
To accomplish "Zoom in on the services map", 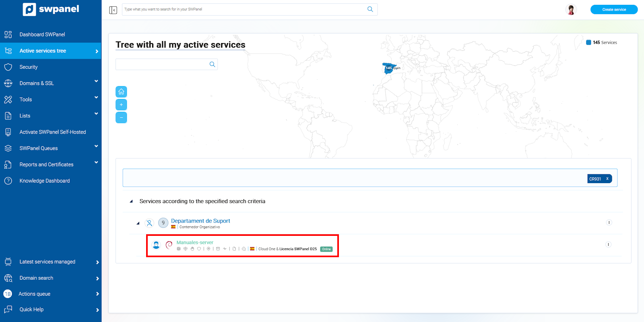I will tap(121, 105).
